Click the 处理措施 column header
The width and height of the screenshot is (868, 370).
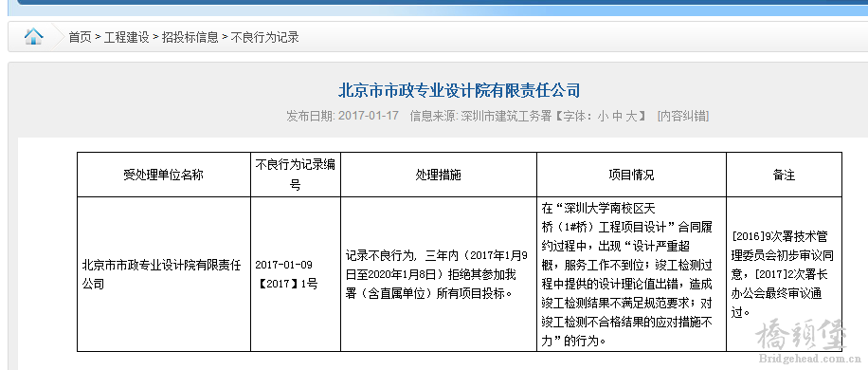[x=438, y=175]
